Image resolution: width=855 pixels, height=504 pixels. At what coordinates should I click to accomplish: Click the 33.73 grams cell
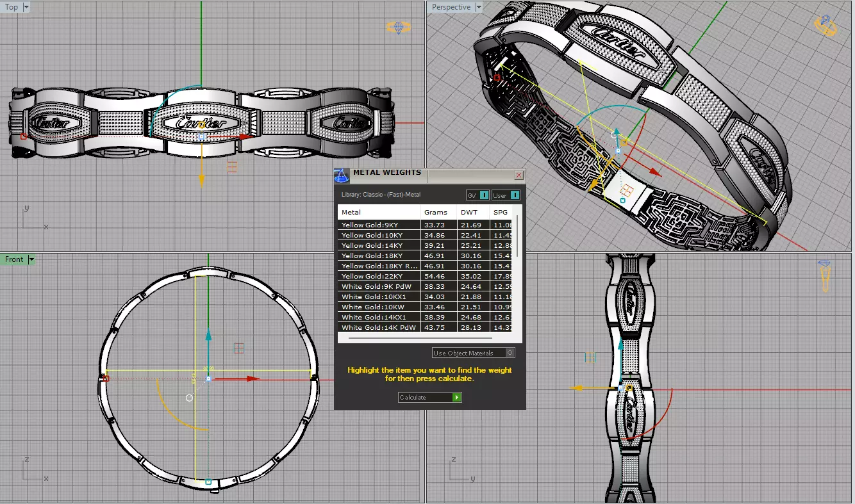(438, 225)
